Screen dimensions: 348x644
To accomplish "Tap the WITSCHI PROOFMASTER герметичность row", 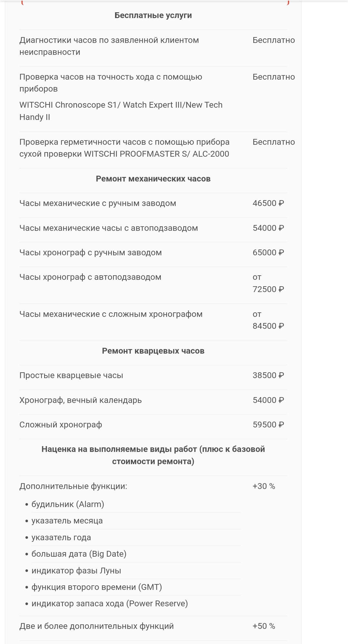I will click(124, 148).
